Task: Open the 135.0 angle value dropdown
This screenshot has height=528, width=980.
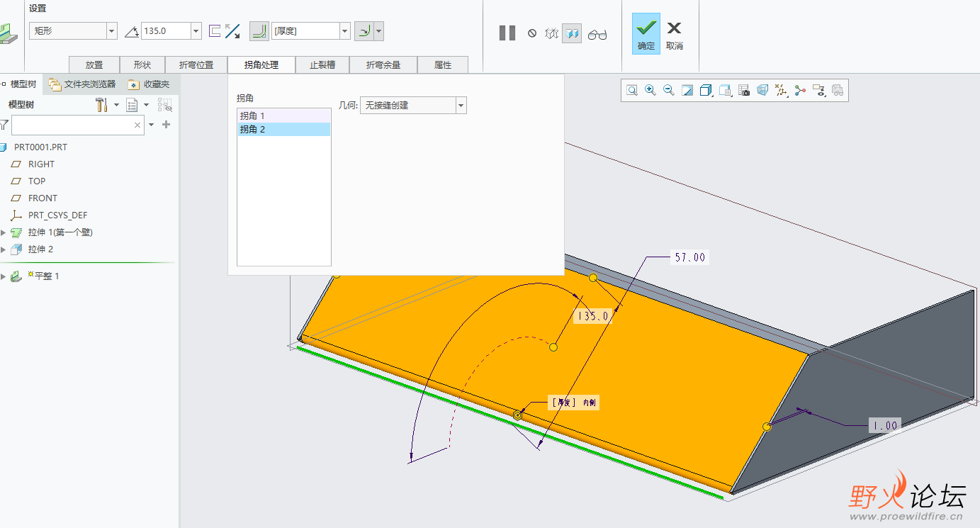Action: [196, 31]
